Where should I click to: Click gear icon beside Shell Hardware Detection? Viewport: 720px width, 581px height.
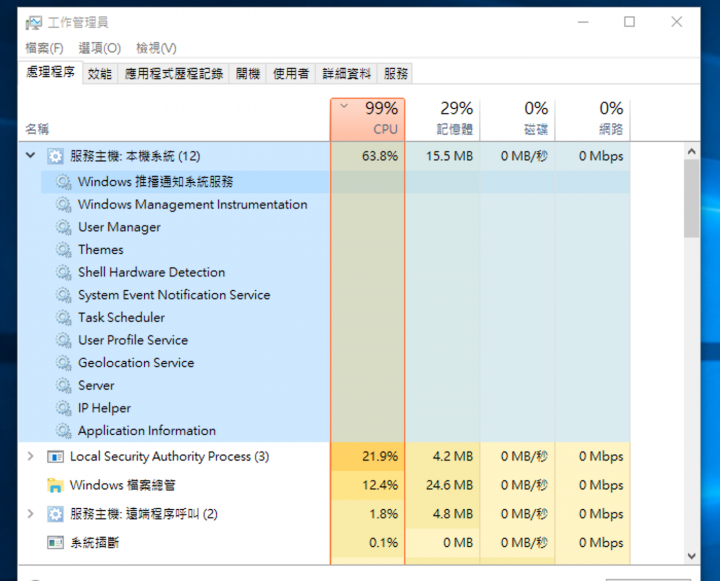tap(63, 272)
